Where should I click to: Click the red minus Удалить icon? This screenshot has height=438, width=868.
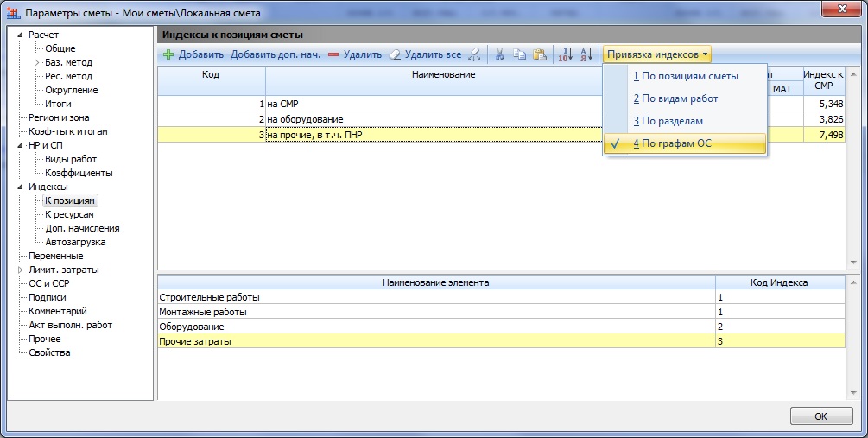pyautogui.click(x=333, y=54)
